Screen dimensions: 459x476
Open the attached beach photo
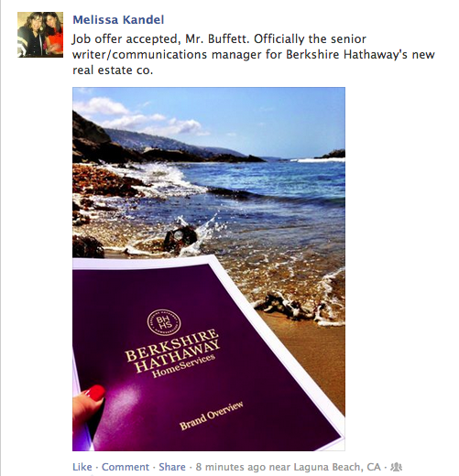[x=209, y=269]
